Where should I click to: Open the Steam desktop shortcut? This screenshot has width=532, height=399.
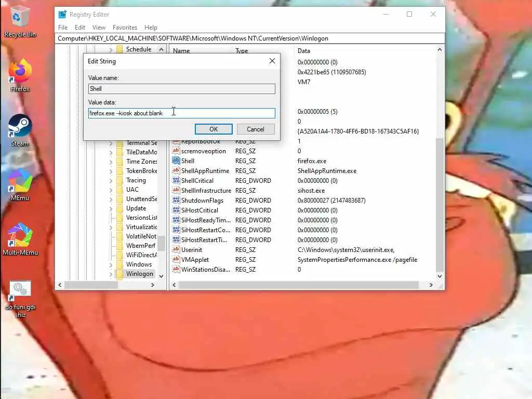click(x=20, y=130)
